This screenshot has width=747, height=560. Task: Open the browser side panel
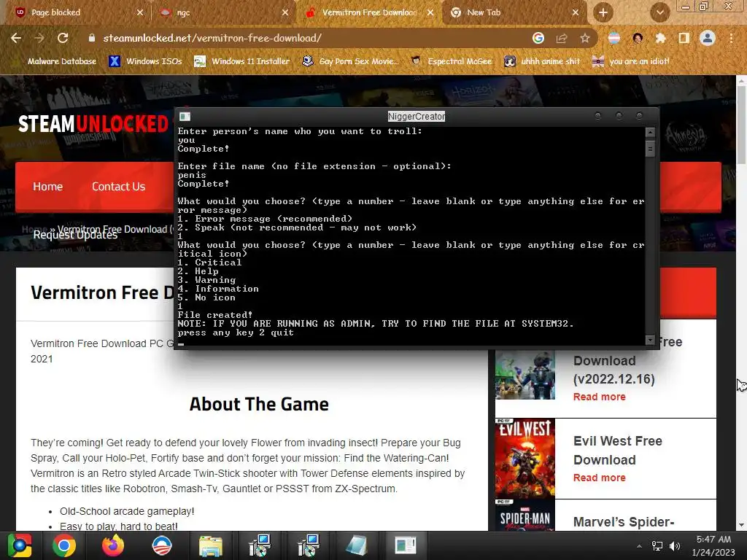[684, 38]
